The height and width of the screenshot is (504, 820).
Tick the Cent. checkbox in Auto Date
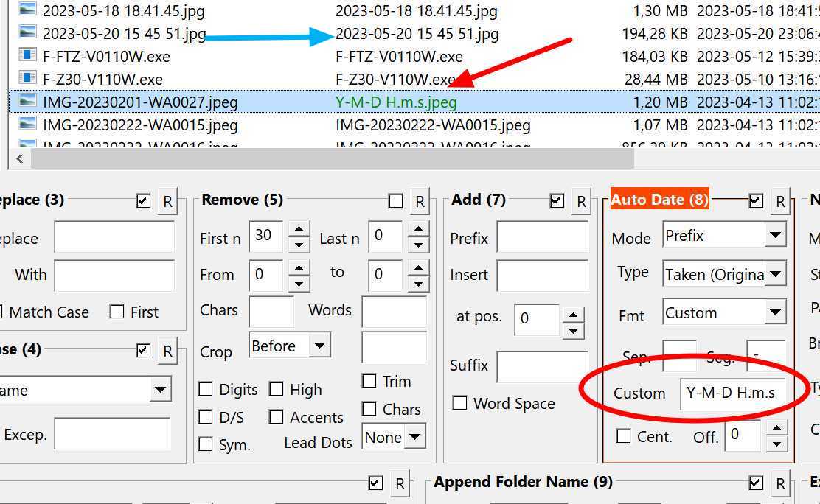click(623, 436)
